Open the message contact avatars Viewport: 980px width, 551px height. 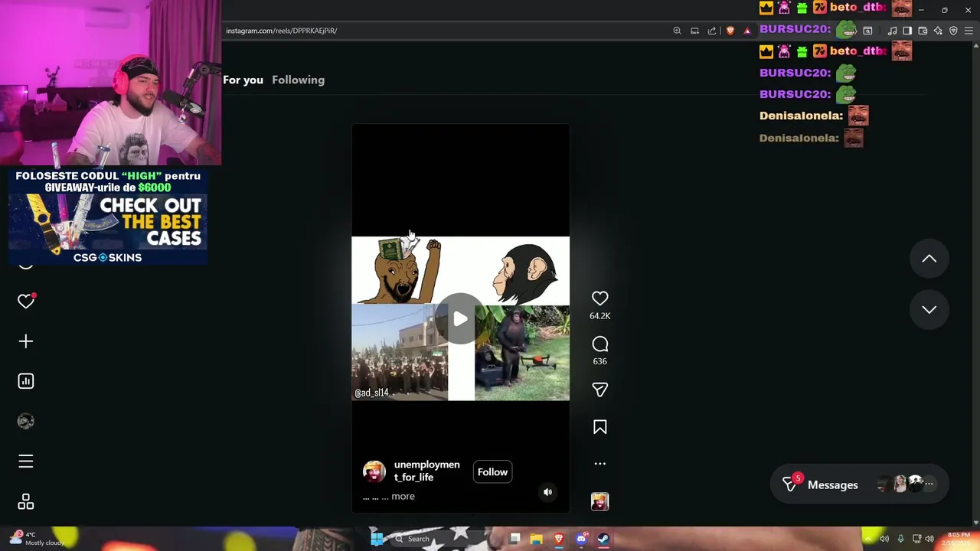[x=906, y=484]
